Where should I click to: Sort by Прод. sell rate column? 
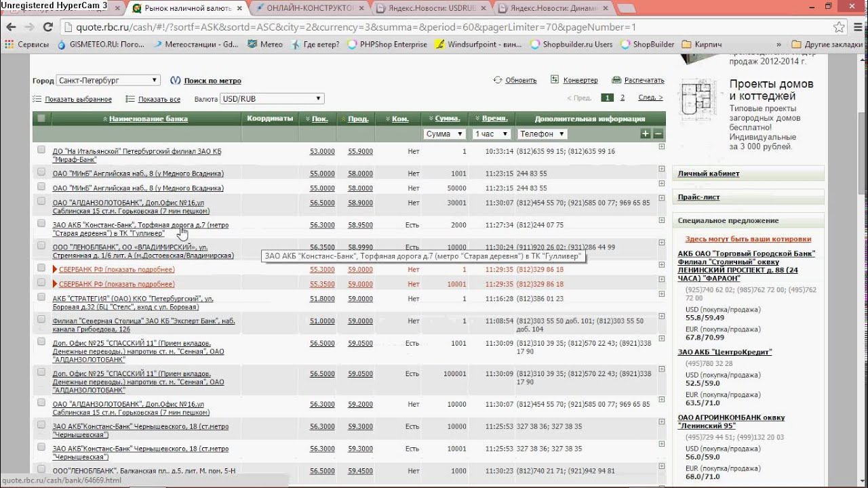pyautogui.click(x=358, y=119)
